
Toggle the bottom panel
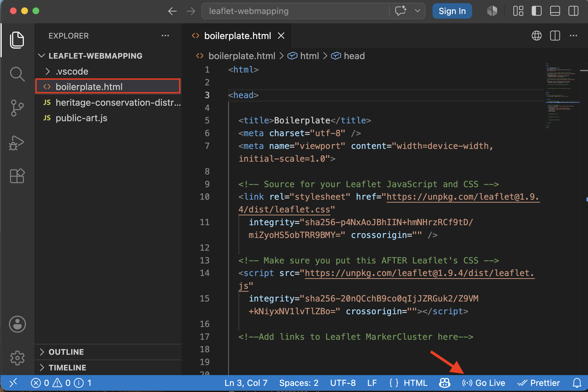coord(555,11)
